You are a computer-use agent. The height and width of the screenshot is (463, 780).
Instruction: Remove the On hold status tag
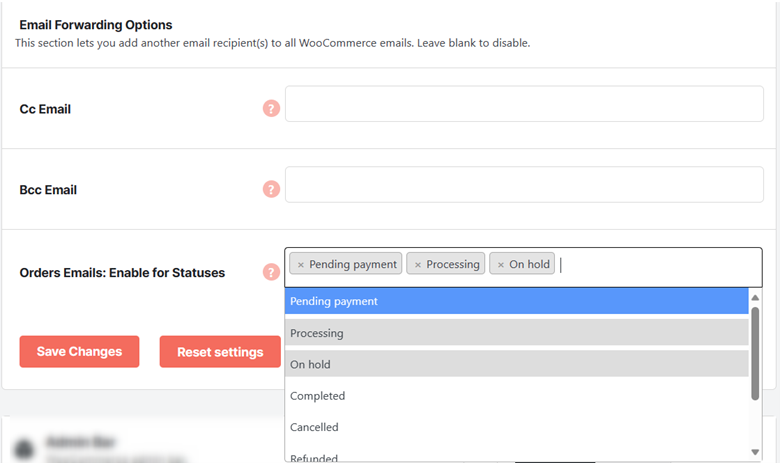501,265
